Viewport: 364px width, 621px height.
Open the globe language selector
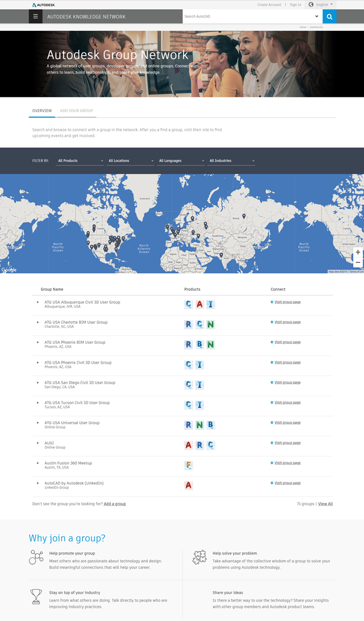click(321, 5)
